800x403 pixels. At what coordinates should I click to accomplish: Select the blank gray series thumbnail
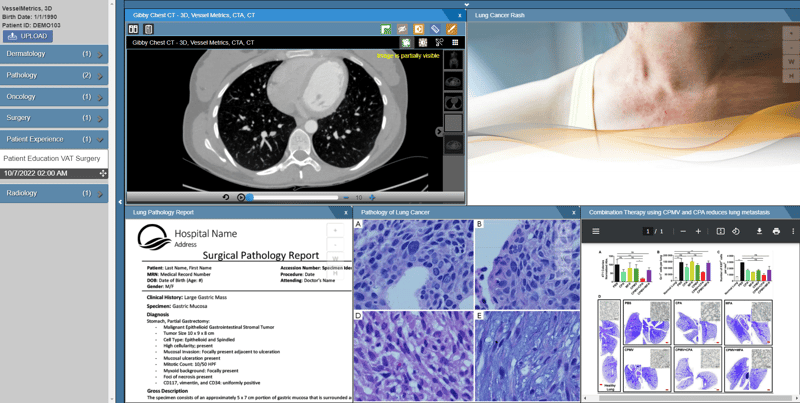pyautogui.click(x=454, y=123)
